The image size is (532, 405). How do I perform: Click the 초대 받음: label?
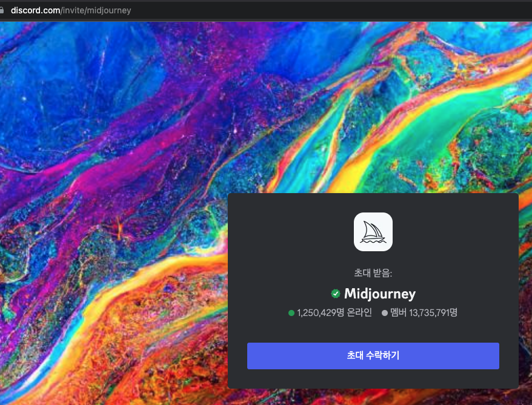[373, 273]
